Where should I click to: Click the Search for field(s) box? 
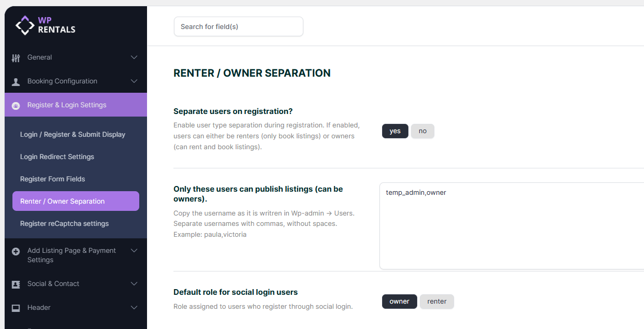click(238, 27)
